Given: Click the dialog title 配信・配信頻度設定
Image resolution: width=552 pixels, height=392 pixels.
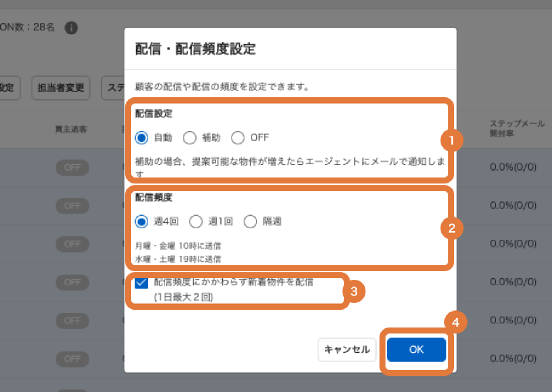Looking at the screenshot, I should click(x=195, y=49).
